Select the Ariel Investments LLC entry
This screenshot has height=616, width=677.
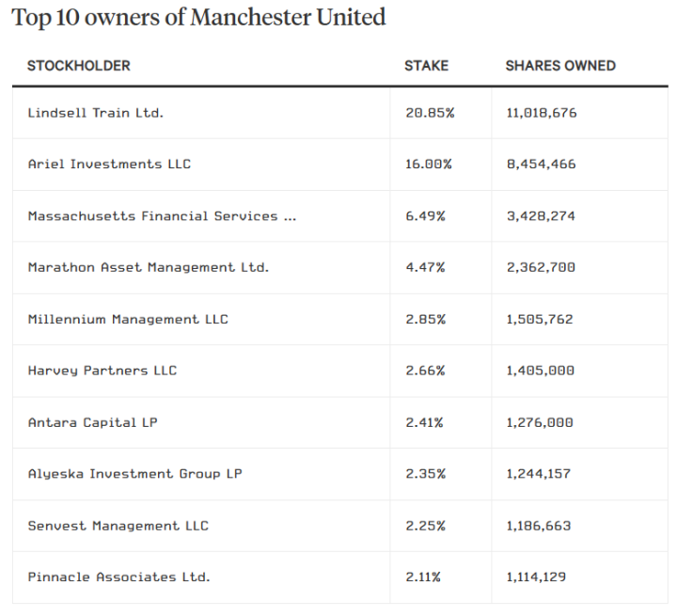tap(109, 164)
